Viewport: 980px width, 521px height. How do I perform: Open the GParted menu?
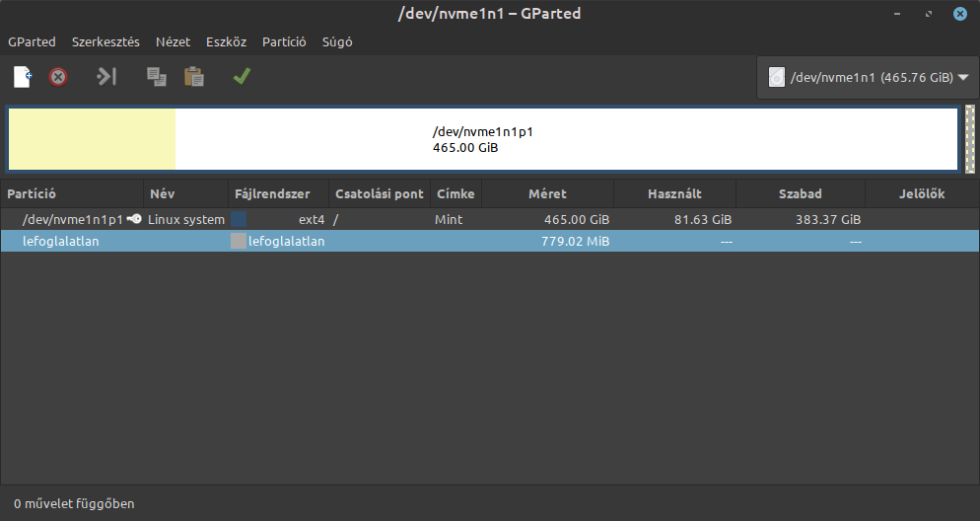pos(32,41)
